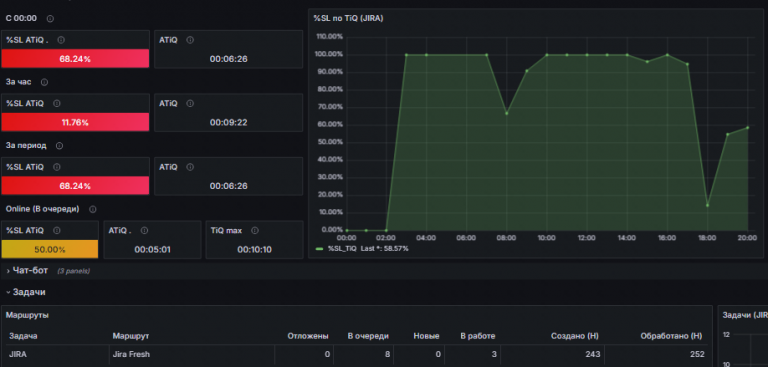Open the TiQ max panel title
Screen dimensions: 768x367
[x=226, y=230]
